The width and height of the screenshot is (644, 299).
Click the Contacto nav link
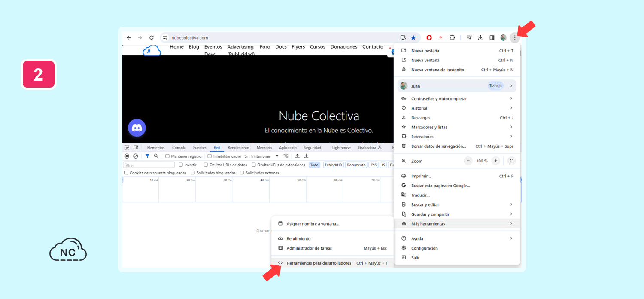(x=373, y=47)
